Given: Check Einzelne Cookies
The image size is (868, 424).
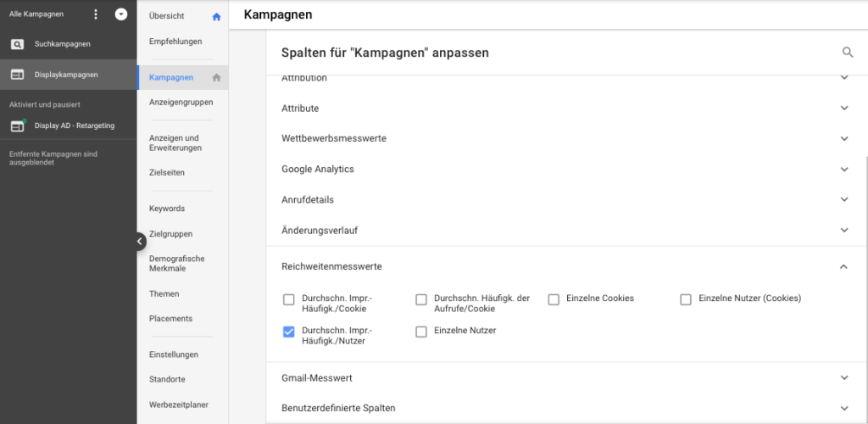Looking at the screenshot, I should click(554, 300).
